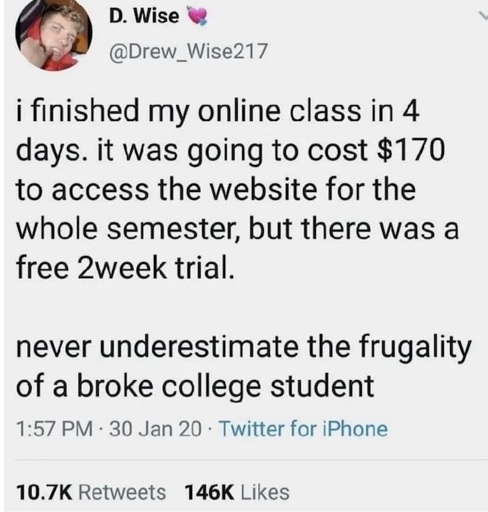This screenshot has width=488, height=512.
Task: Click the $170 amount in the tweet
Action: [x=410, y=149]
